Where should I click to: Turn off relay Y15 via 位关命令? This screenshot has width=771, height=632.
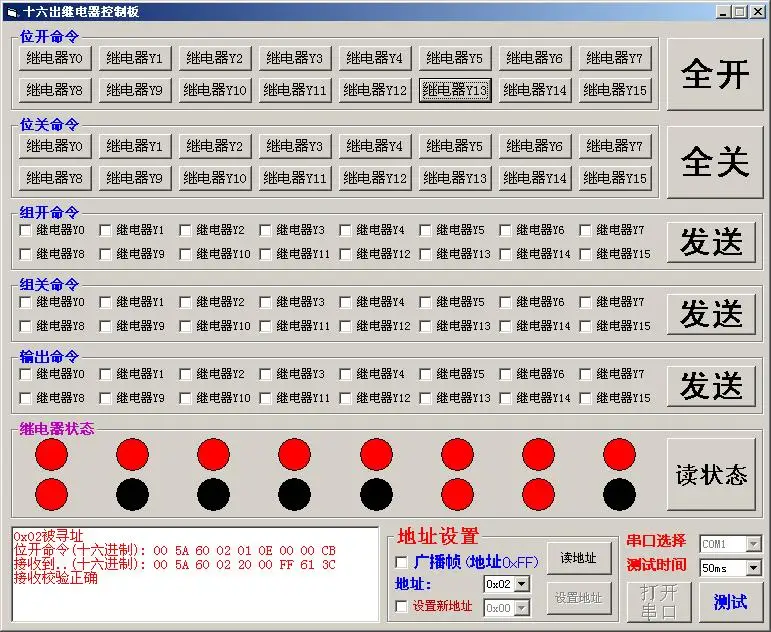(x=615, y=178)
